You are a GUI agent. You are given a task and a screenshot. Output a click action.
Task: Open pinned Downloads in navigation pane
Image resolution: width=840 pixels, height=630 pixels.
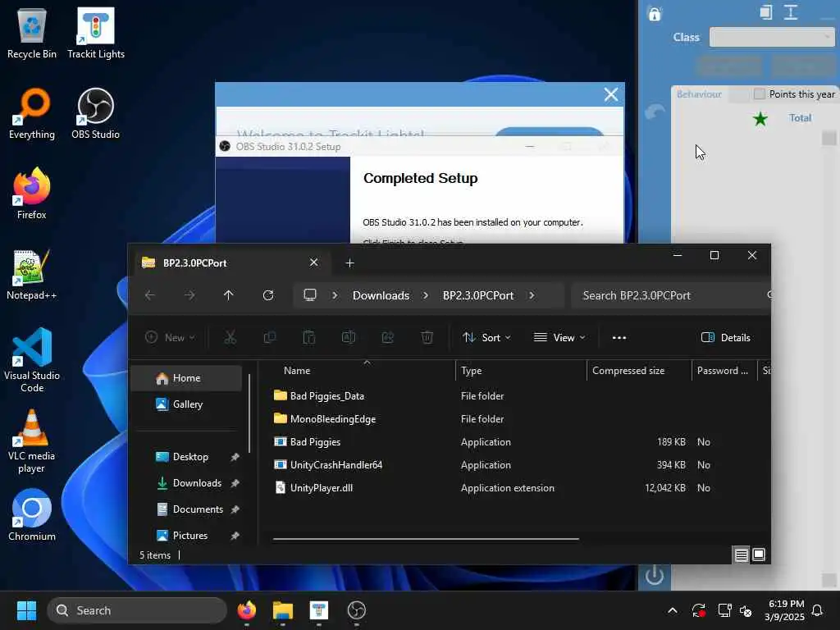click(x=186, y=483)
